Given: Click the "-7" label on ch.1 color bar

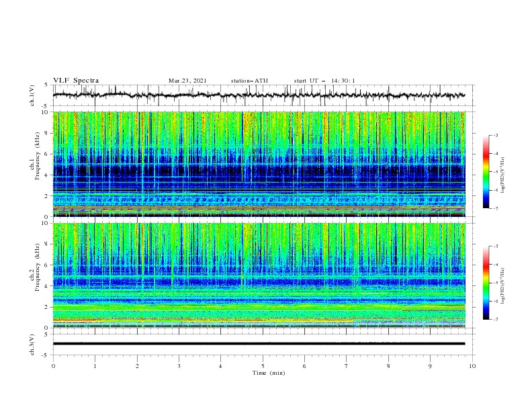Looking at the screenshot, I should 496,208.
